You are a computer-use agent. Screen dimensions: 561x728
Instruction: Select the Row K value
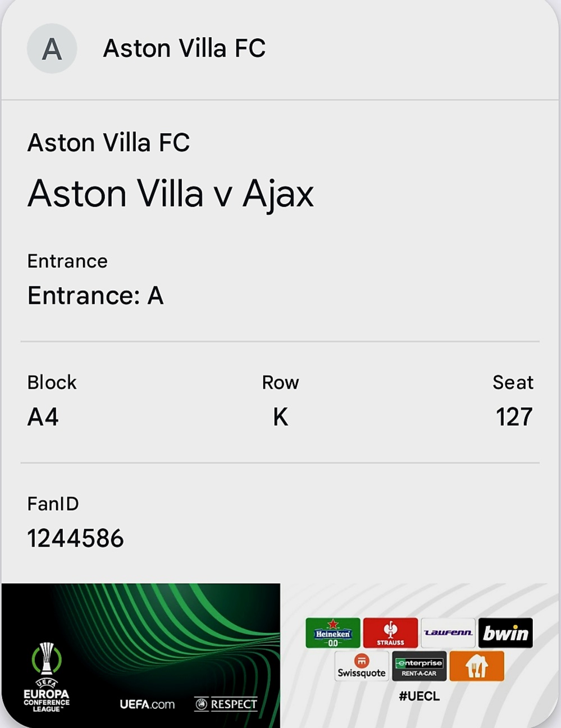coord(280,417)
